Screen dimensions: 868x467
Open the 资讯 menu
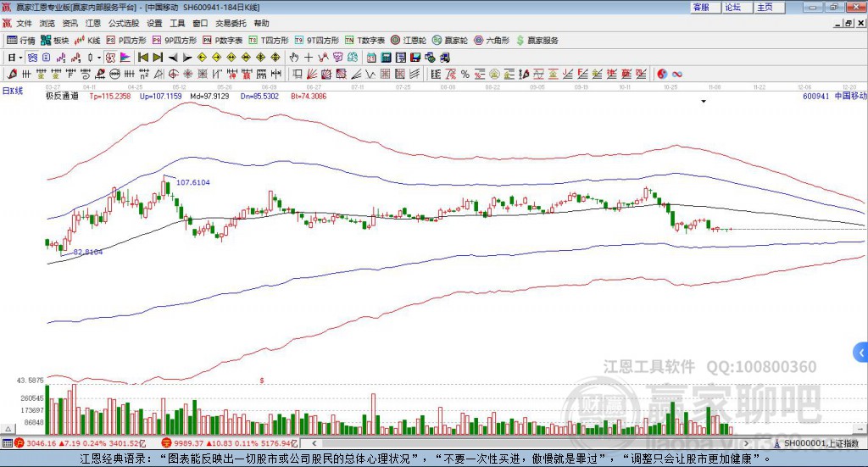click(70, 23)
